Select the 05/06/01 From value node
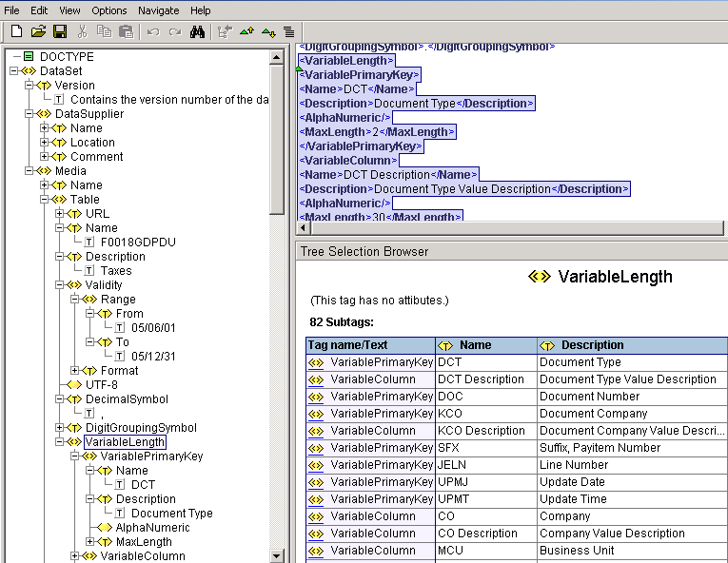Image resolution: width=728 pixels, height=563 pixels. click(153, 328)
